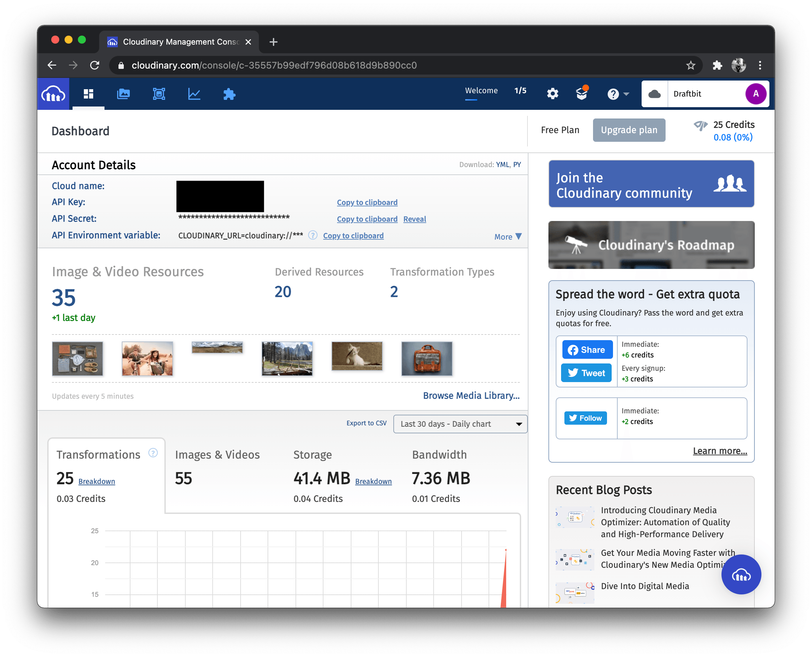Select the Storage usage tab
This screenshot has width=812, height=657.
click(342, 476)
